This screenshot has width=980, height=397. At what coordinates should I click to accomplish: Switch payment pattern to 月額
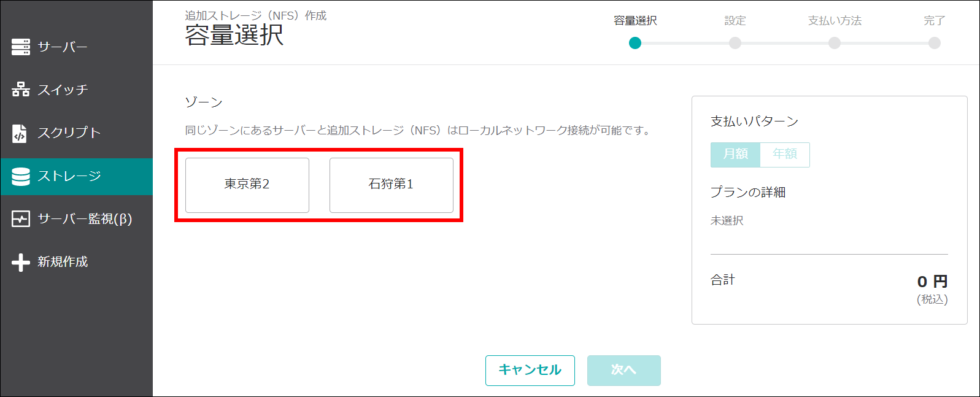click(735, 155)
